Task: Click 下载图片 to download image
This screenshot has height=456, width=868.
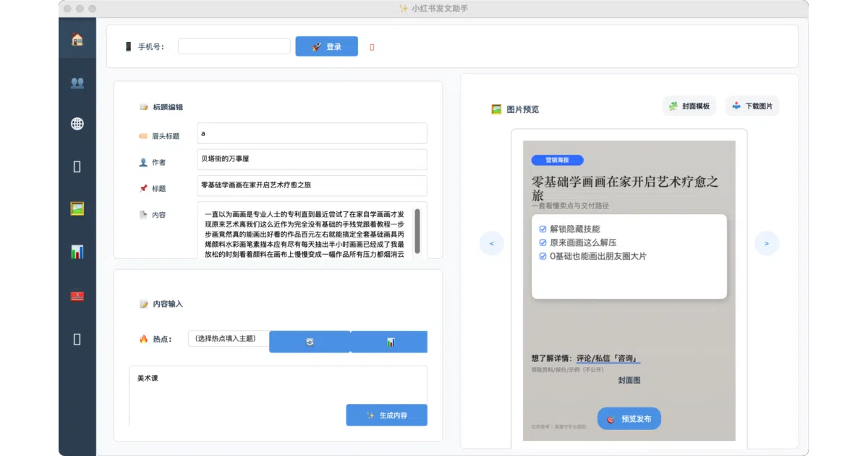Action: (x=752, y=106)
